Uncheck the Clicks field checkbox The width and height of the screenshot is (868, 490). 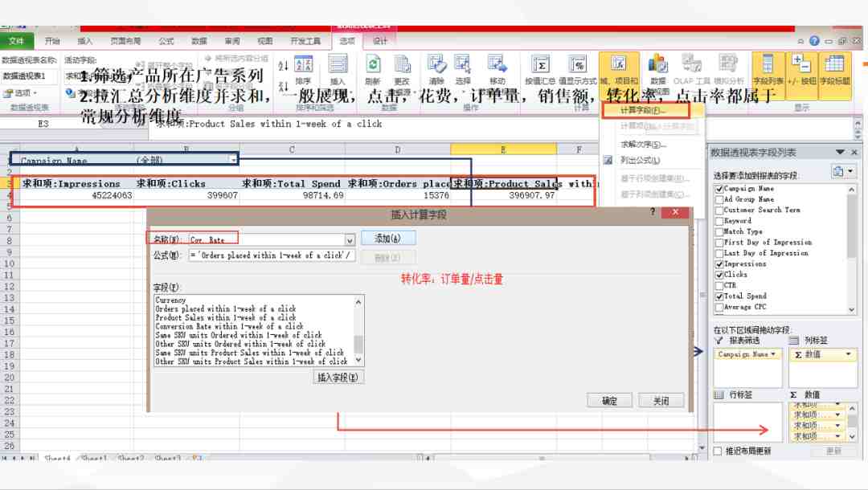[719, 274]
